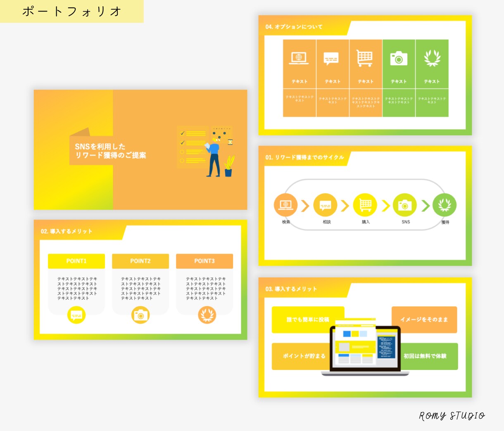Viewport: 504px width, 431px height.
Task: Click the テキスト label under slide 04 cart icon
Action: (366, 82)
